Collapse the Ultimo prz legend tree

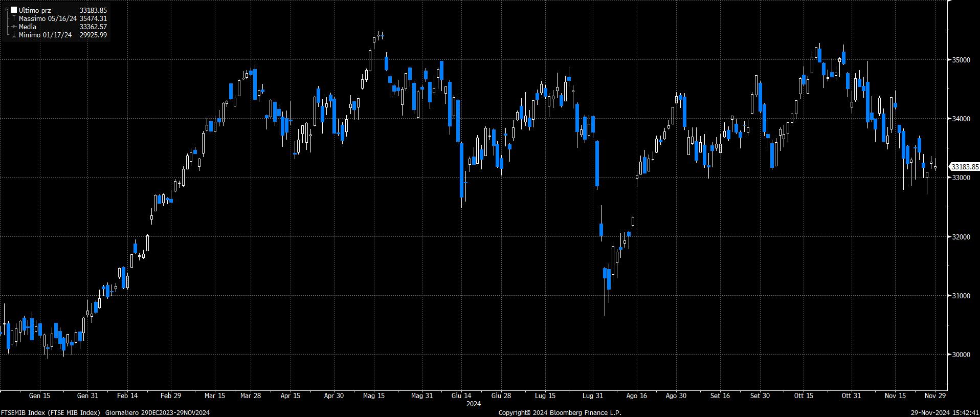(7, 10)
